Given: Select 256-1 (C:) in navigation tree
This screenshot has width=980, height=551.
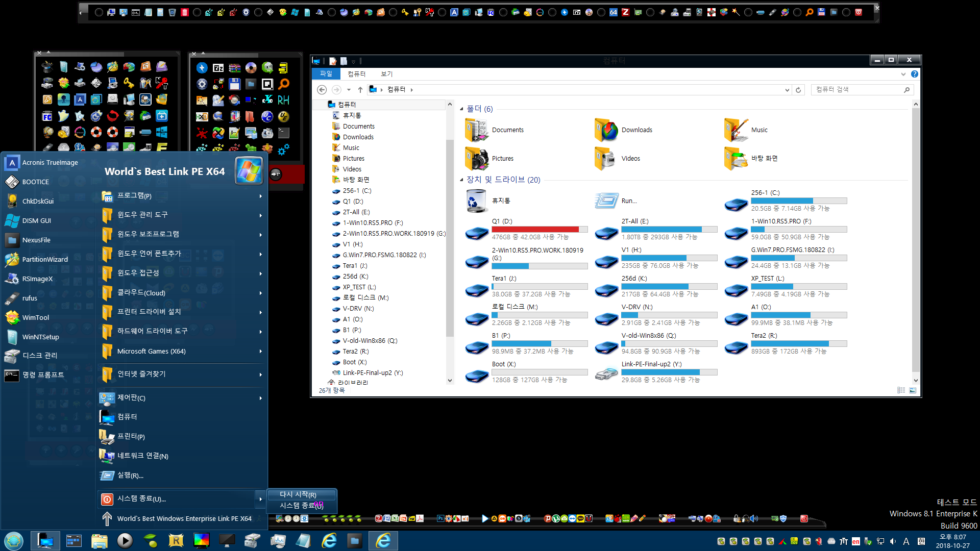Looking at the screenshot, I should (x=357, y=191).
